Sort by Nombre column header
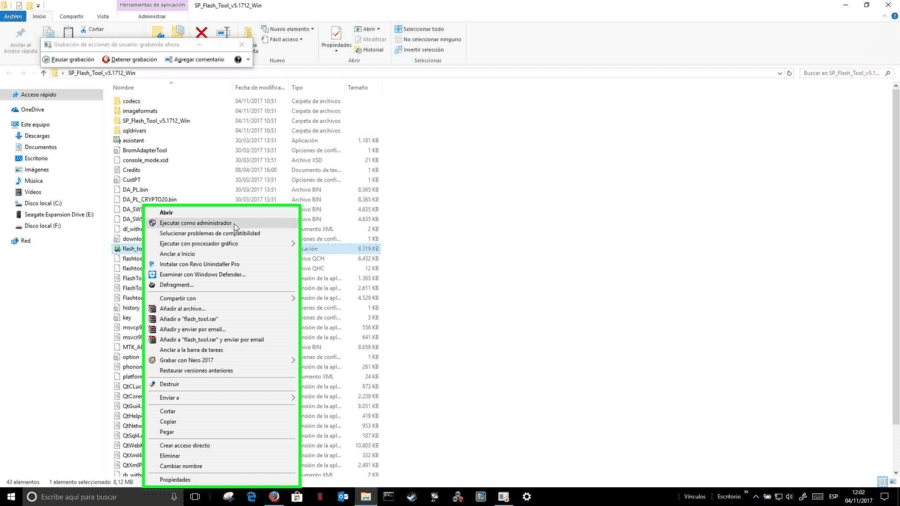Image resolution: width=900 pixels, height=506 pixels. [x=123, y=88]
